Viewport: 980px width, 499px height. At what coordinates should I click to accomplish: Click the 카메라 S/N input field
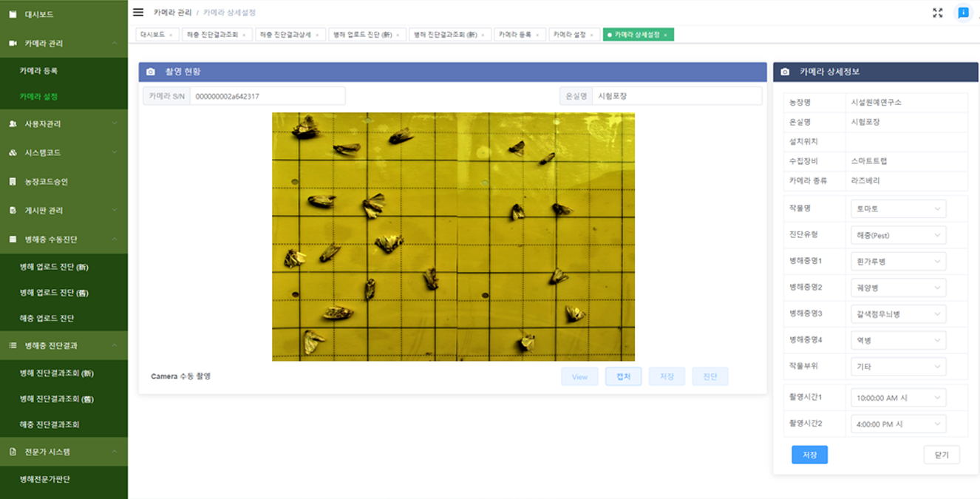pyautogui.click(x=267, y=96)
